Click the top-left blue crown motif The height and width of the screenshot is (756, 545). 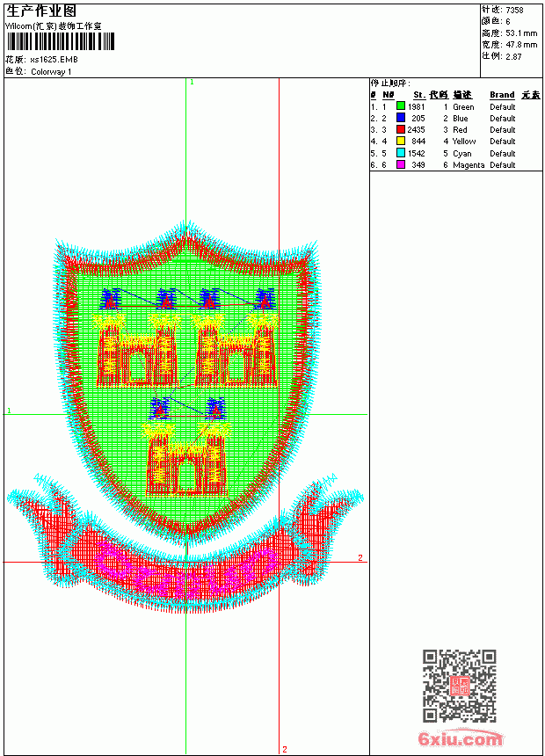click(112, 299)
